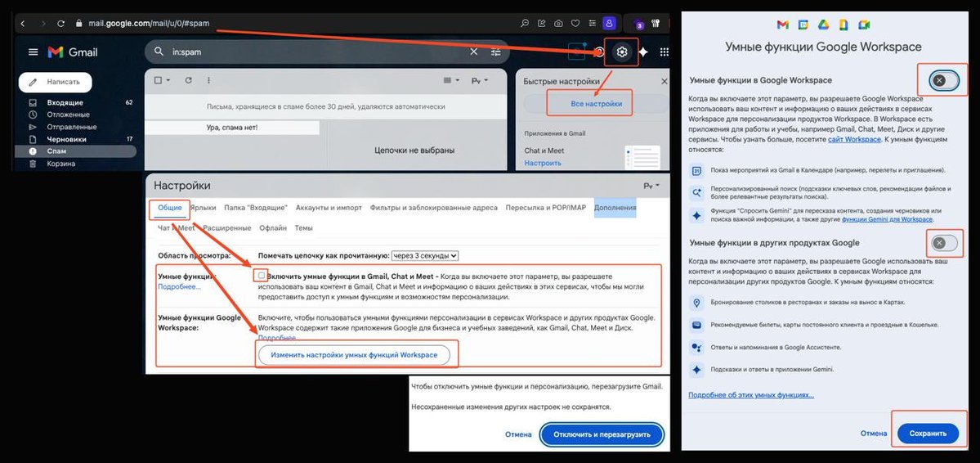Refresh the spam message list
The height and width of the screenshot is (463, 980).
point(188,80)
